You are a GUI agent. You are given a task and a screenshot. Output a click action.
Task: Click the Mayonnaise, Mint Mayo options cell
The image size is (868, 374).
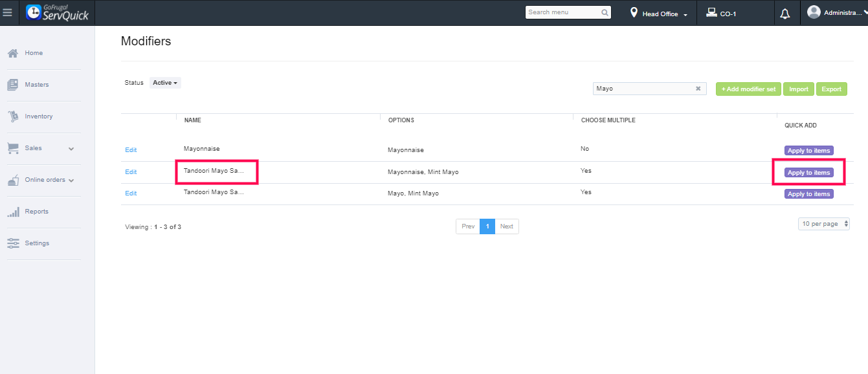[423, 172]
